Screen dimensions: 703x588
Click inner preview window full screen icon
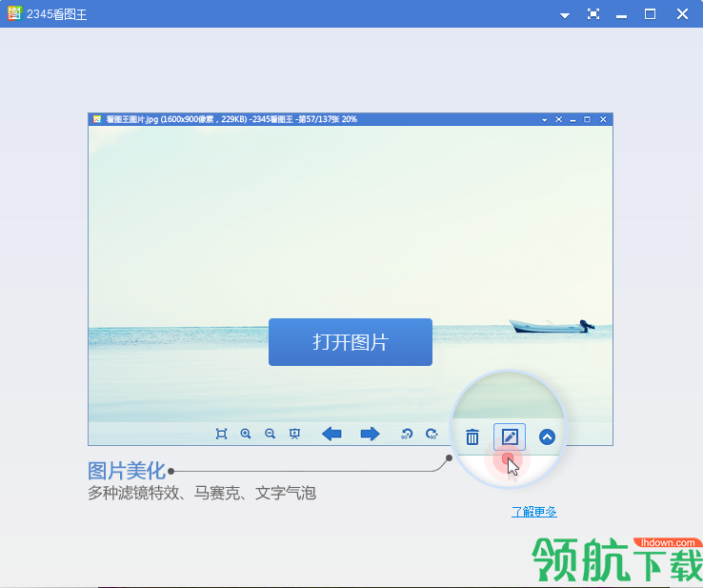click(558, 119)
